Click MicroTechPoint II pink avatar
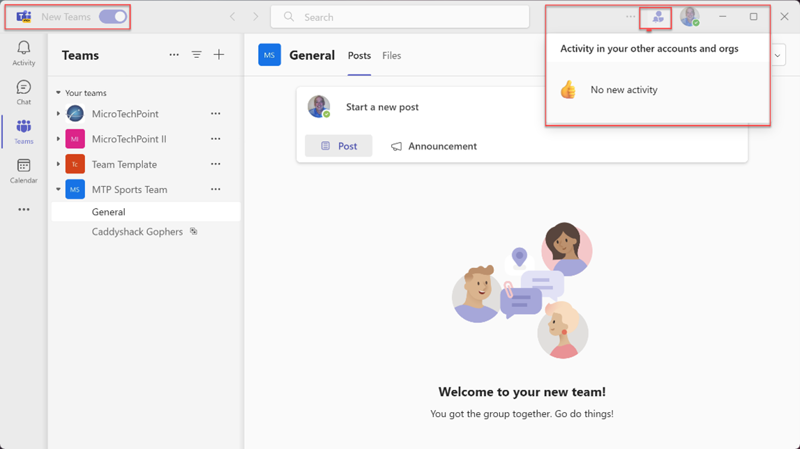The height and width of the screenshot is (449, 800). click(x=75, y=139)
